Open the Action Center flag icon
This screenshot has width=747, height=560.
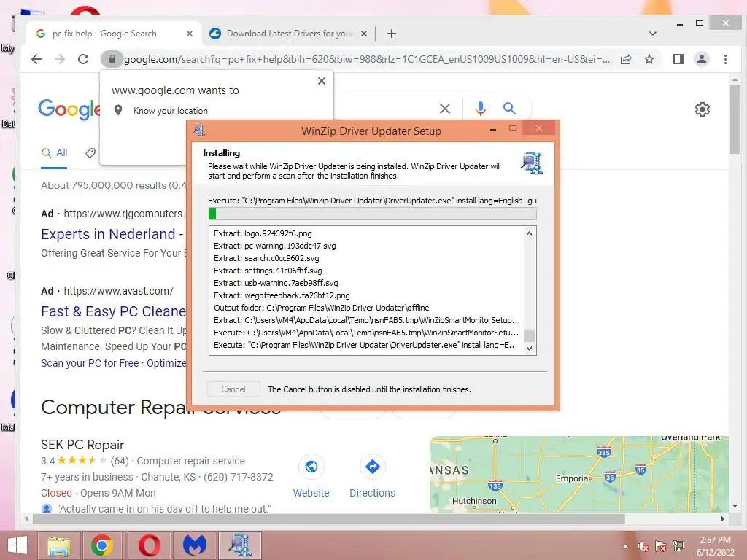tap(661, 546)
